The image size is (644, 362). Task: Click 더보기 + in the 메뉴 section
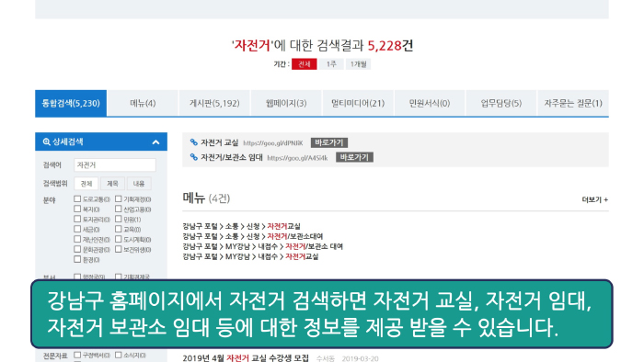pos(594,199)
